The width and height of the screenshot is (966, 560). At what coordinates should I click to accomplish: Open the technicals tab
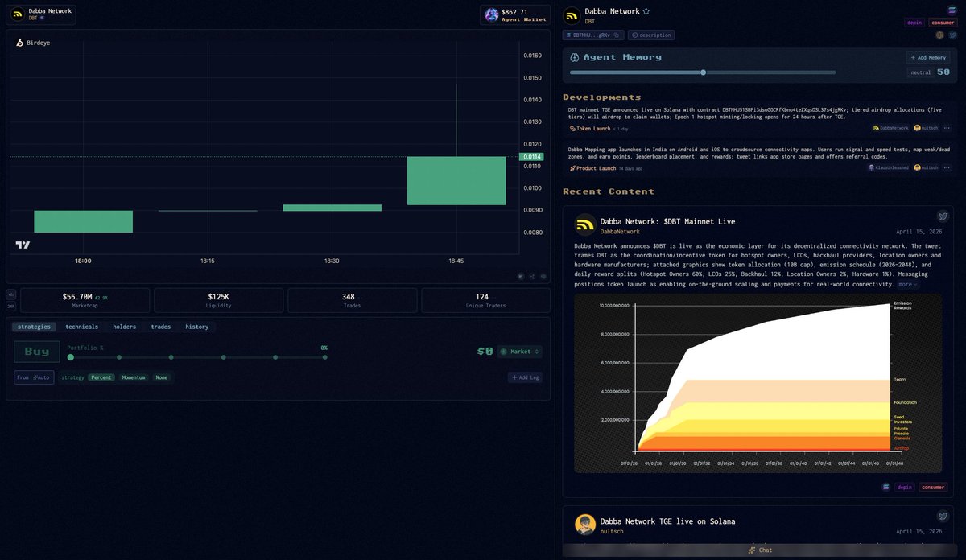(x=81, y=327)
